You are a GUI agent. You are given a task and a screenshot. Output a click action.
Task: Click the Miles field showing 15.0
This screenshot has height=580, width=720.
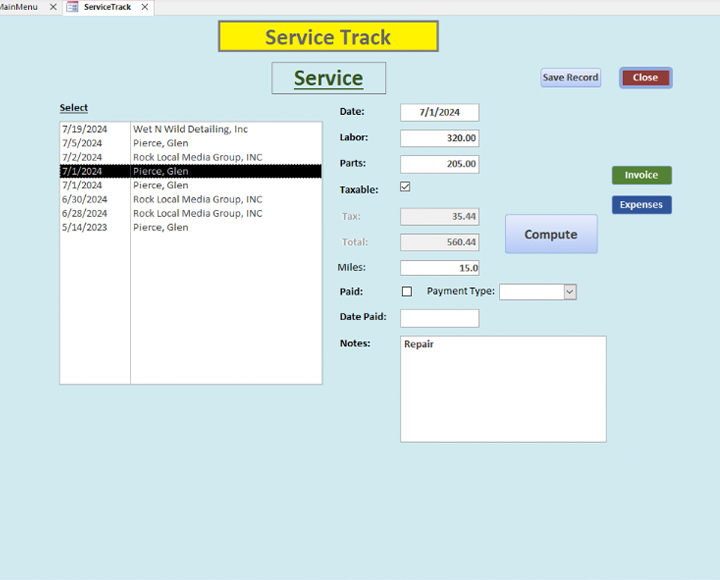439,268
